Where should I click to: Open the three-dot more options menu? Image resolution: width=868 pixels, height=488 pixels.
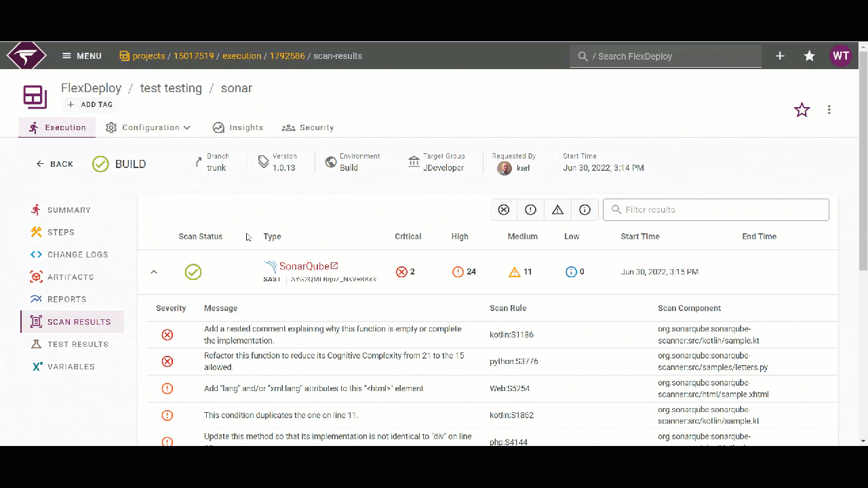(x=829, y=110)
